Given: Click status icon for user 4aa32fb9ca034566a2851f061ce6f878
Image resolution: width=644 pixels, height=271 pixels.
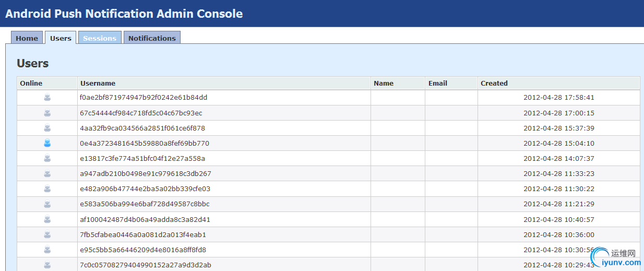Looking at the screenshot, I should click(x=47, y=128).
